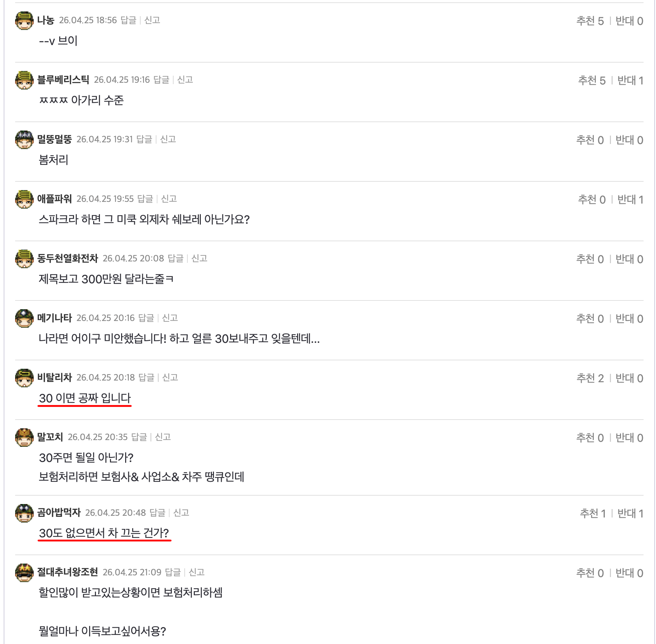
Task: Open reply form on 나농's comment via 답글
Action: (129, 20)
